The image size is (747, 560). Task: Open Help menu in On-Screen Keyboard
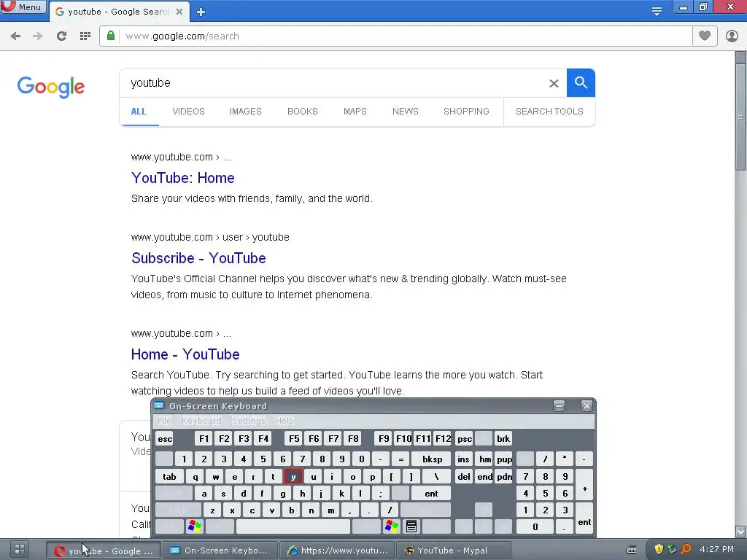(285, 421)
